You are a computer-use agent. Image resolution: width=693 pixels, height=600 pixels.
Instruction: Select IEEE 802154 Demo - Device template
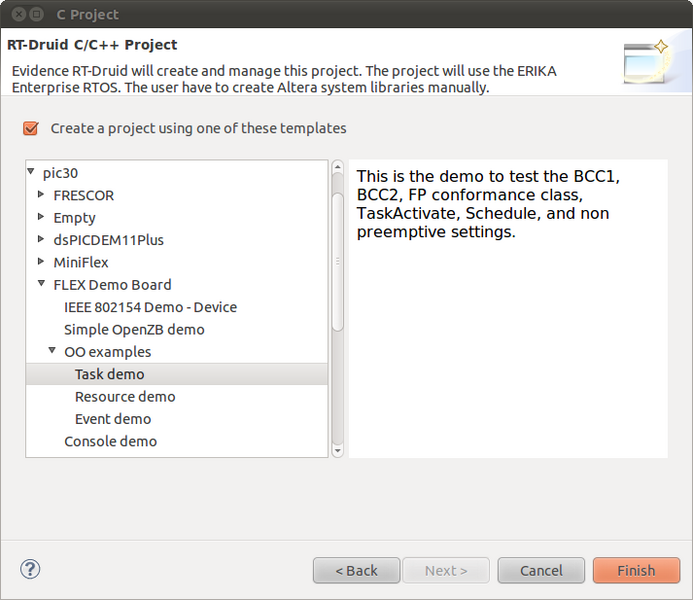coord(150,307)
